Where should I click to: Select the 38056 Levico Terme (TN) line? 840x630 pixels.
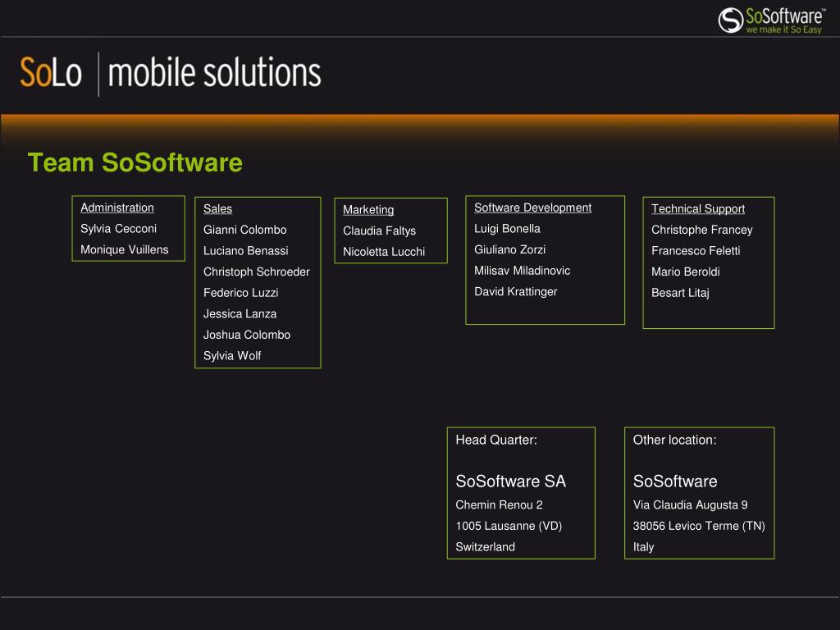[699, 526]
